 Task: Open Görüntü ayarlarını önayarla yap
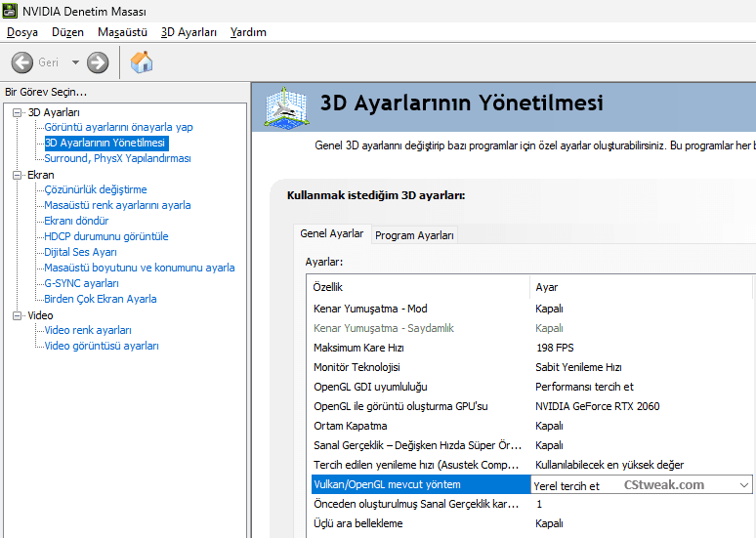118,127
